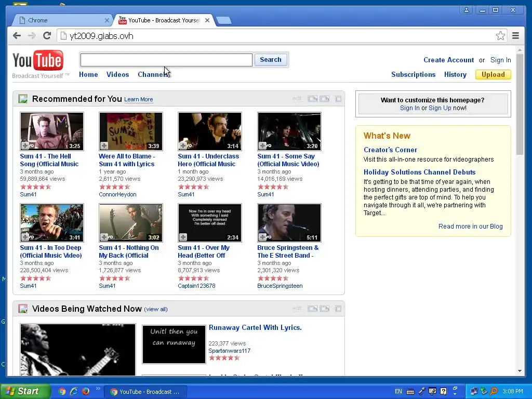Select the YouTube - Broadcast Yourself tab
Screen dimensions: 532x399
[x=164, y=20]
